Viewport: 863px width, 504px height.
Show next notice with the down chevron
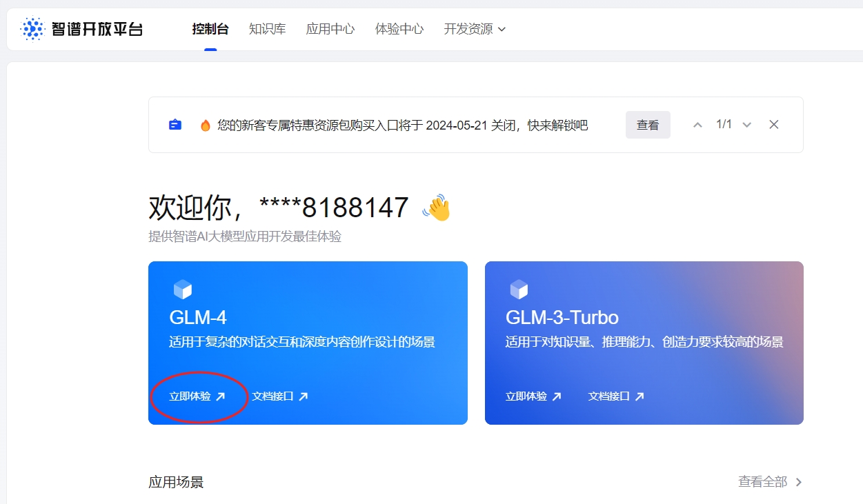click(x=746, y=125)
